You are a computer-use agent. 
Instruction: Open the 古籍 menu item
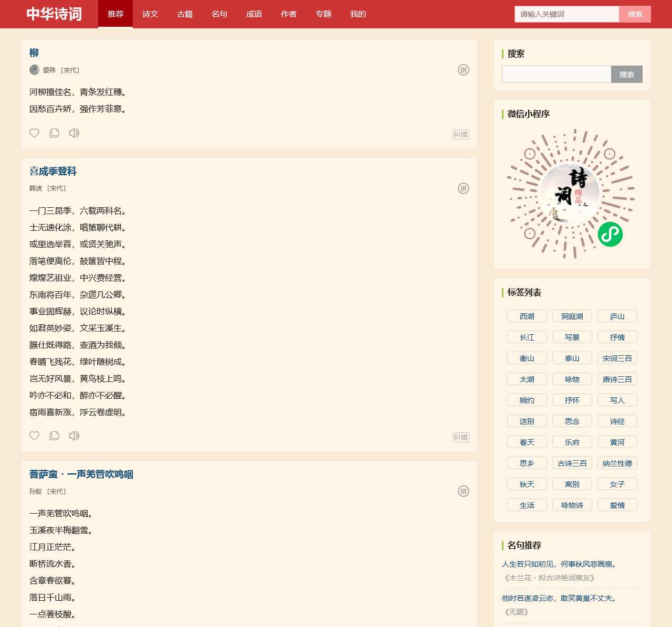(x=184, y=14)
